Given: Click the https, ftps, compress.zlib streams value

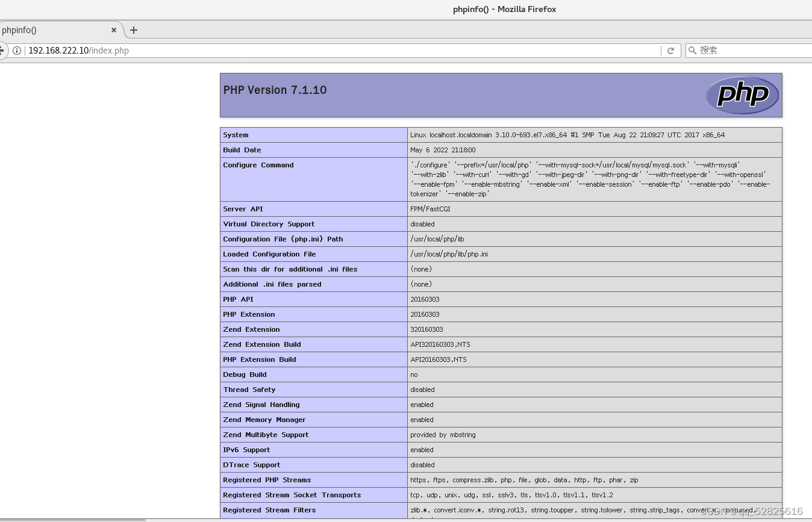Looking at the screenshot, I should point(524,480).
